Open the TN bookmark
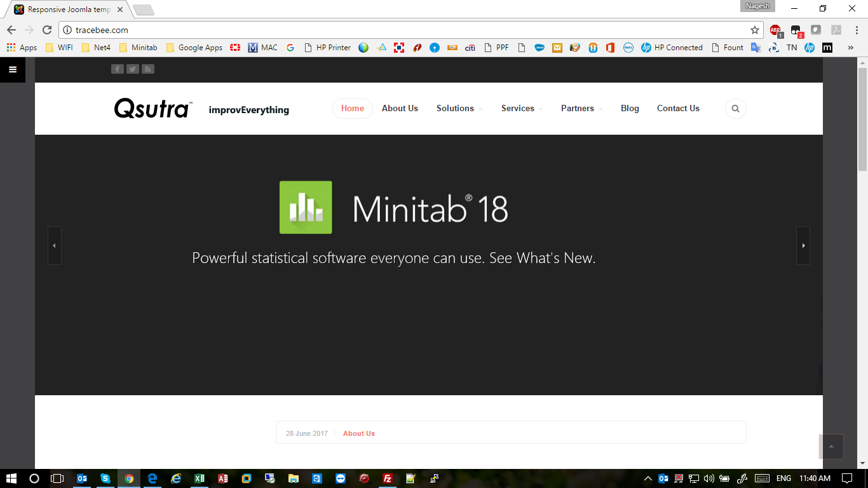 point(792,48)
